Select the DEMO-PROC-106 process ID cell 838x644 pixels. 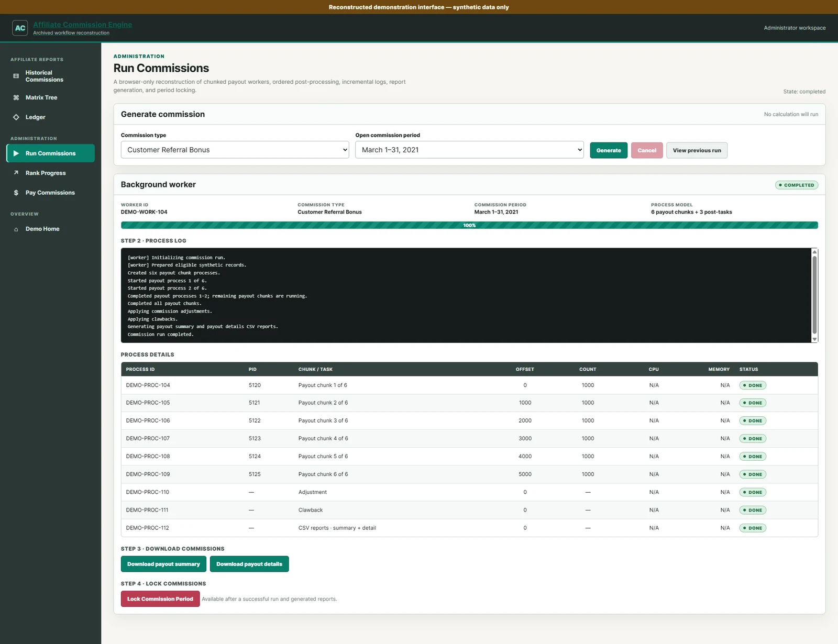click(148, 420)
